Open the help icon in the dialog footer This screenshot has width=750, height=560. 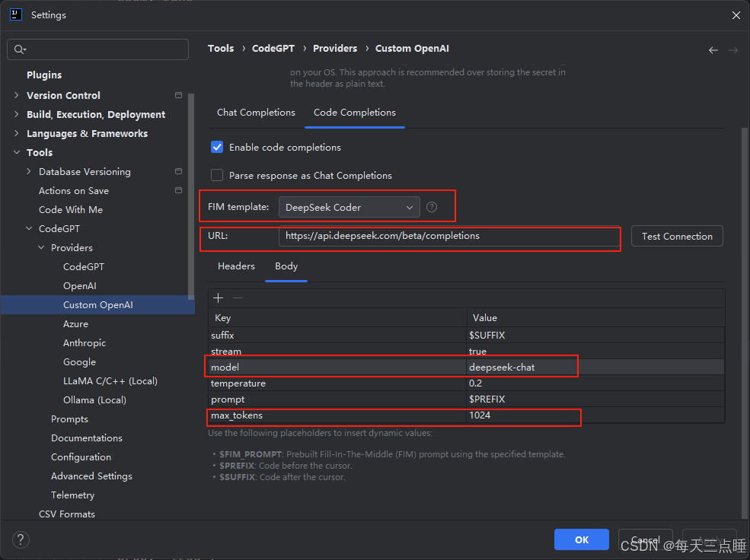click(x=21, y=540)
